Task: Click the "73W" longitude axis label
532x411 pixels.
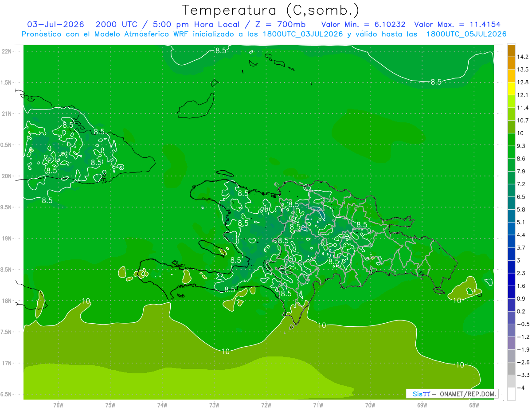Action: 214,405
